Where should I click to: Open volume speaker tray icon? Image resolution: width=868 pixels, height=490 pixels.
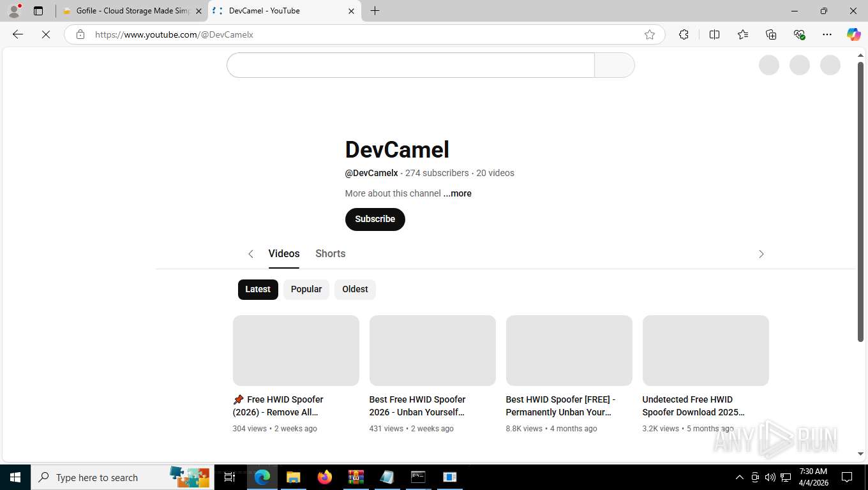tap(770, 477)
